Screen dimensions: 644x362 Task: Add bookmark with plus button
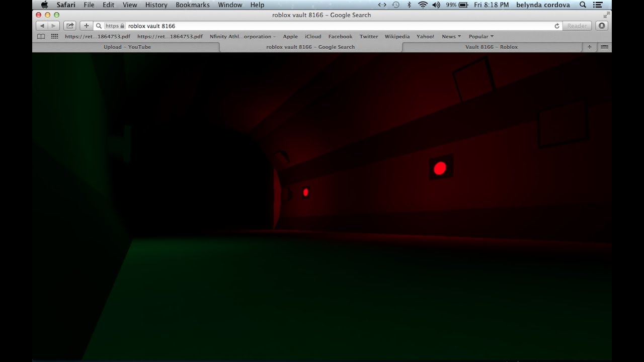pyautogui.click(x=86, y=26)
